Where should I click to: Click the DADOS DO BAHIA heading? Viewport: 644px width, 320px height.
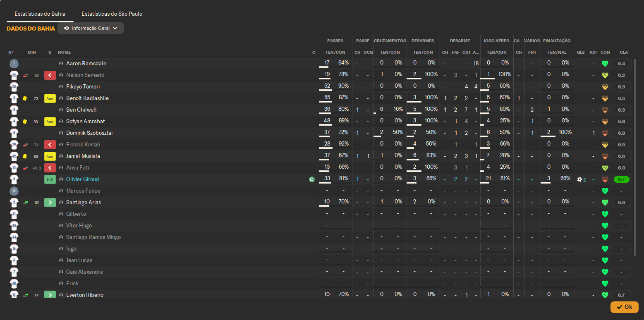31,29
